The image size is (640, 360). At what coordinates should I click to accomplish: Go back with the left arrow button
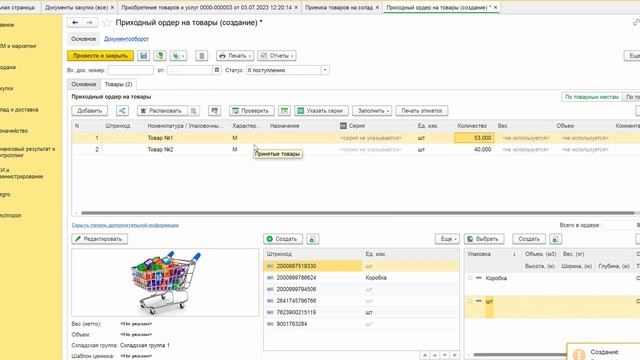[x=75, y=23]
